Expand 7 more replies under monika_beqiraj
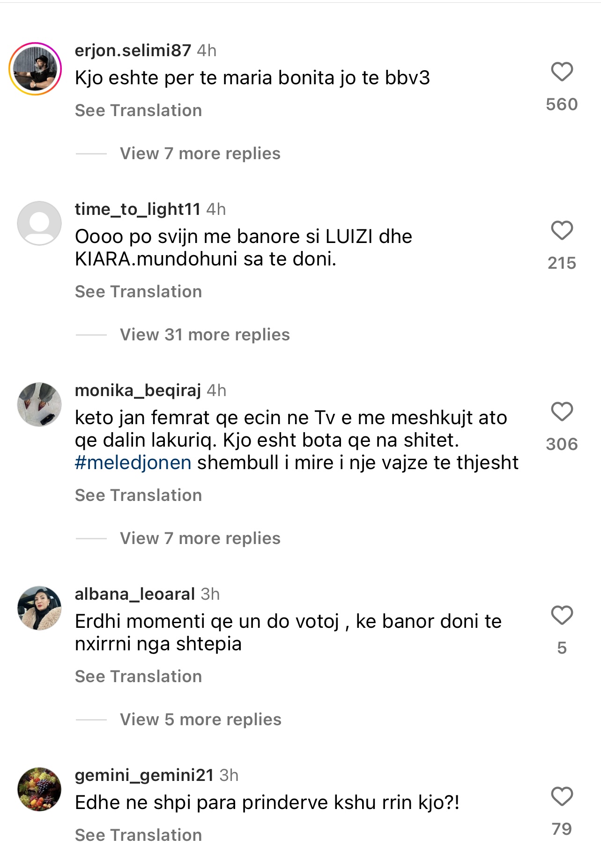This screenshot has width=601, height=868. (200, 538)
